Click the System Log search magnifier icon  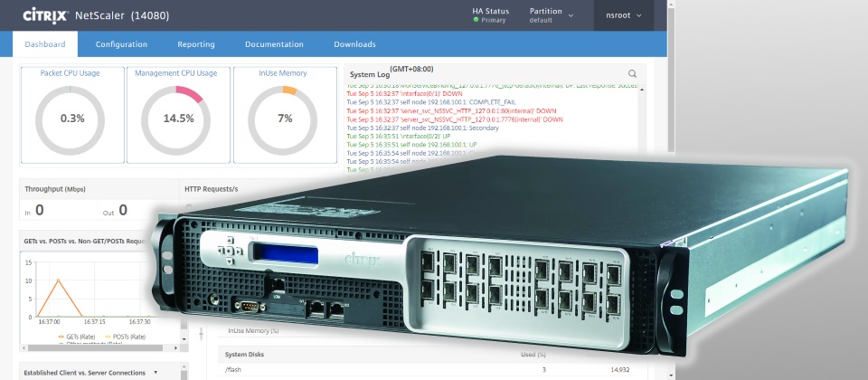(632, 73)
